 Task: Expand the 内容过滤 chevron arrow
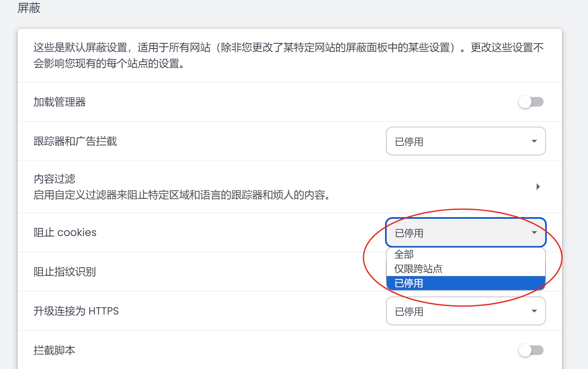click(x=538, y=187)
